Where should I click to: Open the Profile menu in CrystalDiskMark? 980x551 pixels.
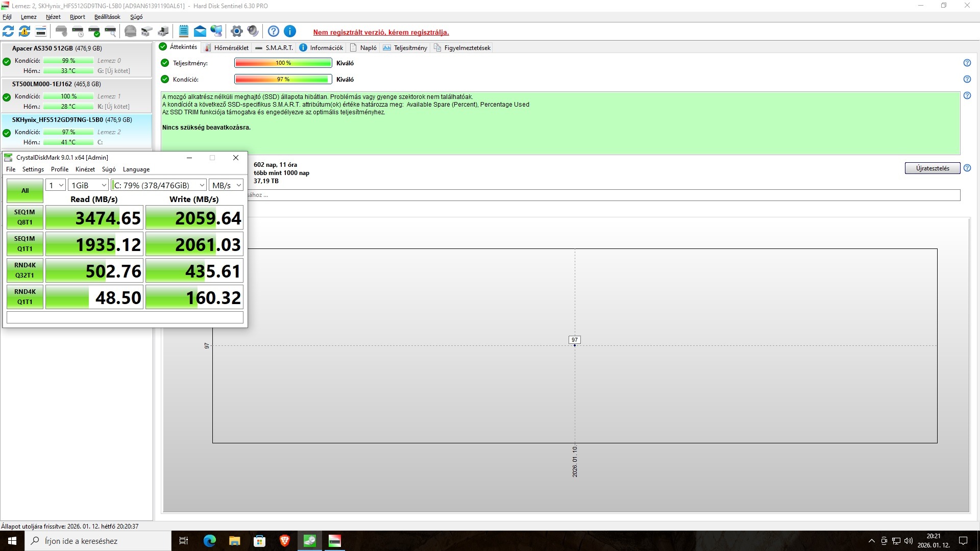59,169
